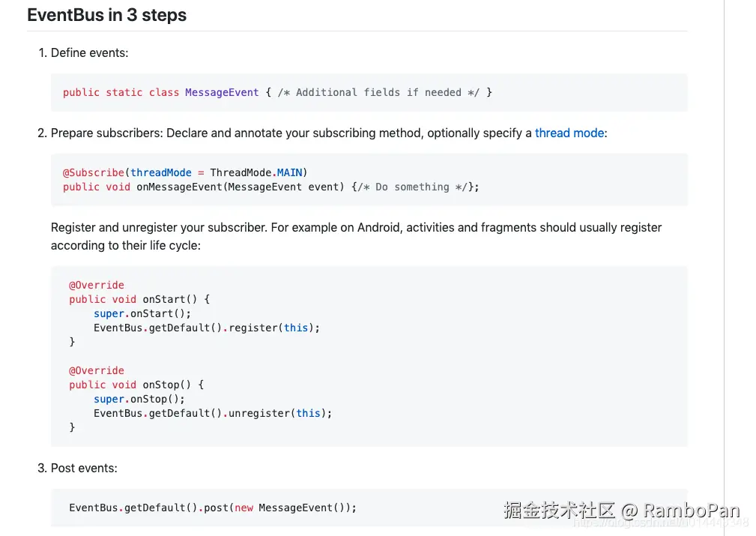Click the second @Override annotation
This screenshot has height=536, width=756.
tap(97, 370)
